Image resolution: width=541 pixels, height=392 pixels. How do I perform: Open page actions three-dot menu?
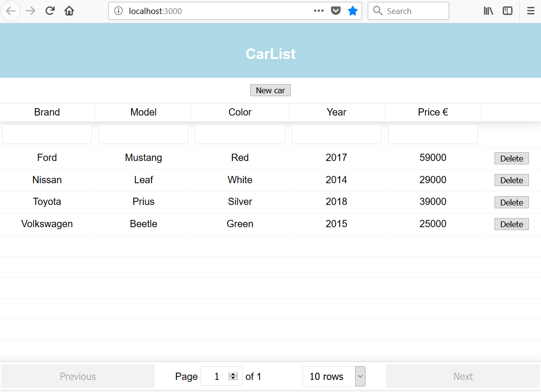[319, 11]
